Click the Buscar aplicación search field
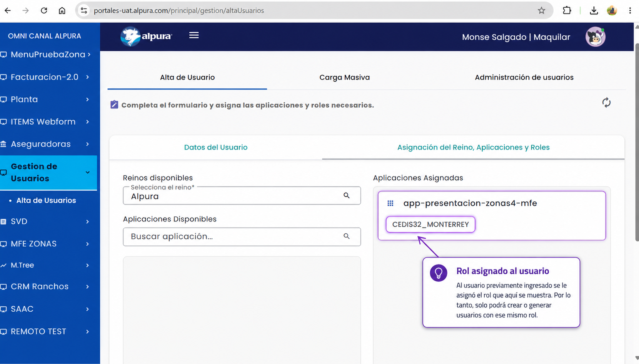The height and width of the screenshot is (364, 639). point(242,237)
